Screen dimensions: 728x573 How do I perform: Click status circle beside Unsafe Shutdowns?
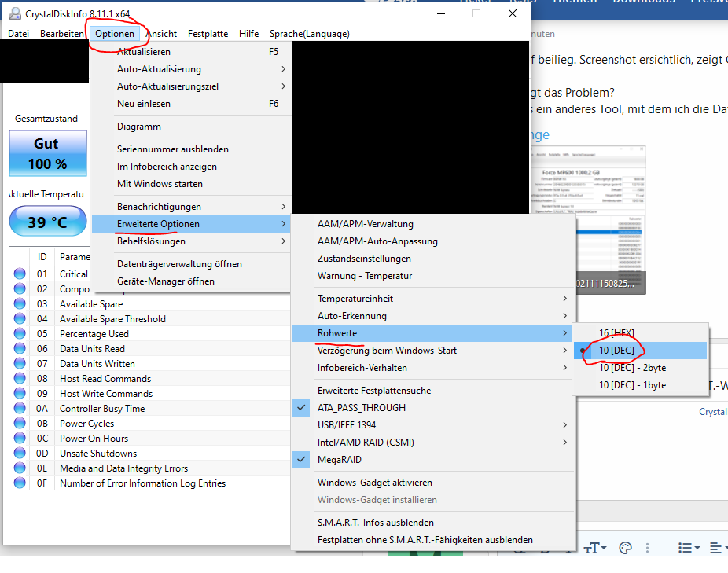point(20,453)
